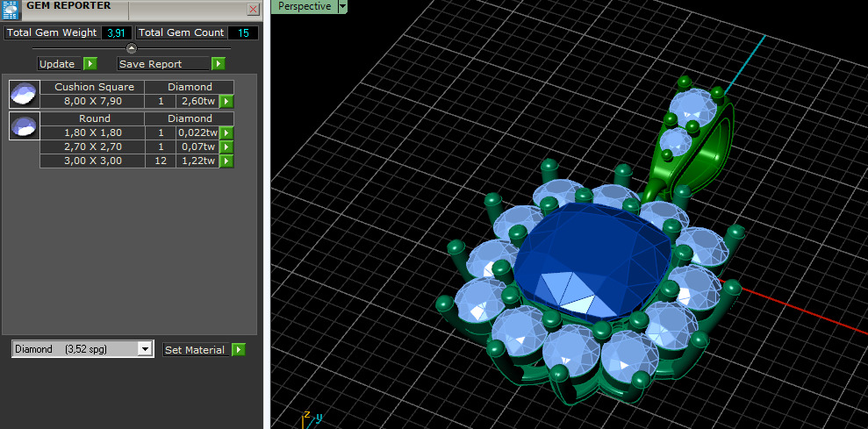Click the 0,07tw weight cell
Viewport: 868px width, 429px height.
click(197, 147)
